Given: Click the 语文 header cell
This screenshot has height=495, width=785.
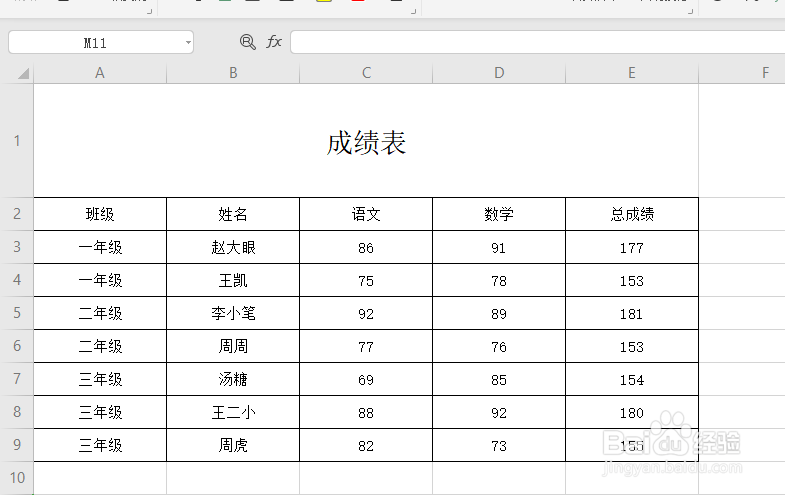Looking at the screenshot, I should pyautogui.click(x=366, y=214).
